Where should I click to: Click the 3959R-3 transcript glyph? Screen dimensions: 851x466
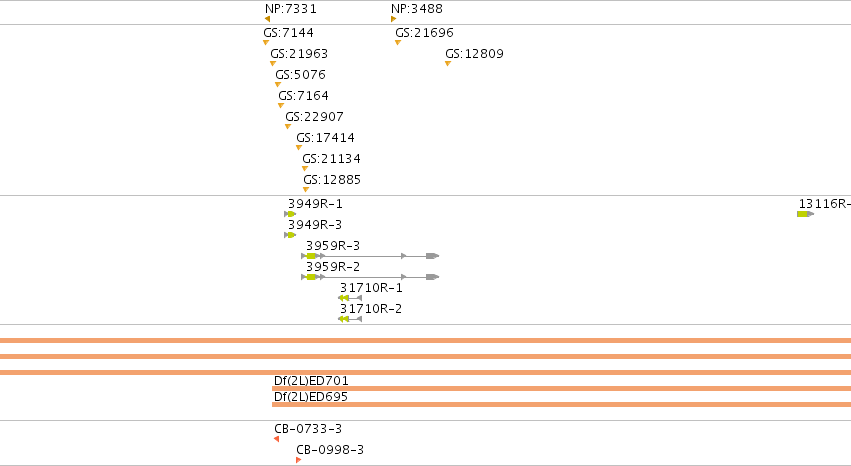370,256
